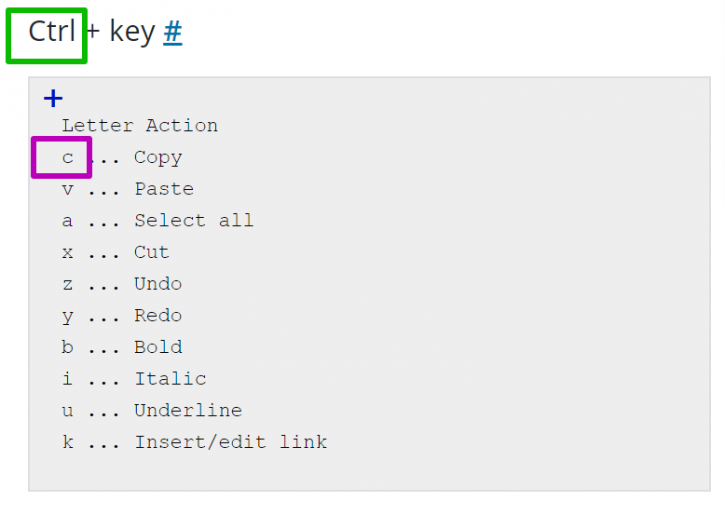The width and height of the screenshot is (725, 528).
Task: Click the letter k shortcut
Action: point(68,442)
